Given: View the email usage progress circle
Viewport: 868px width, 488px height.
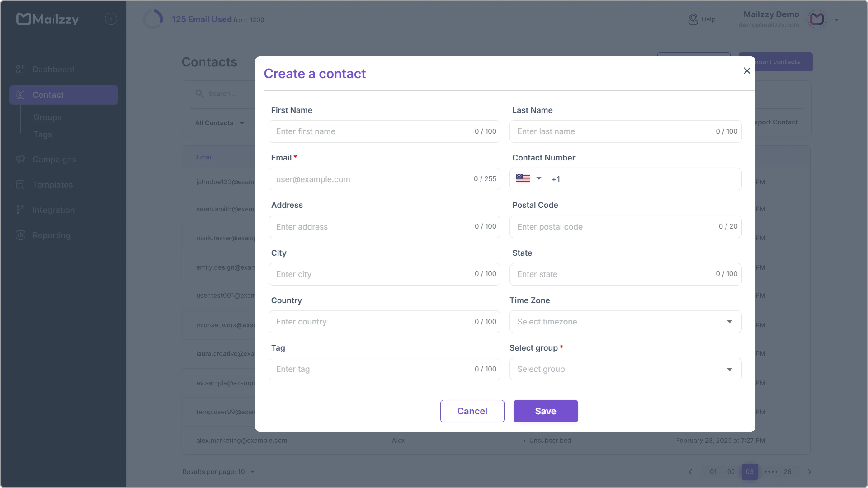Looking at the screenshot, I should (x=153, y=19).
